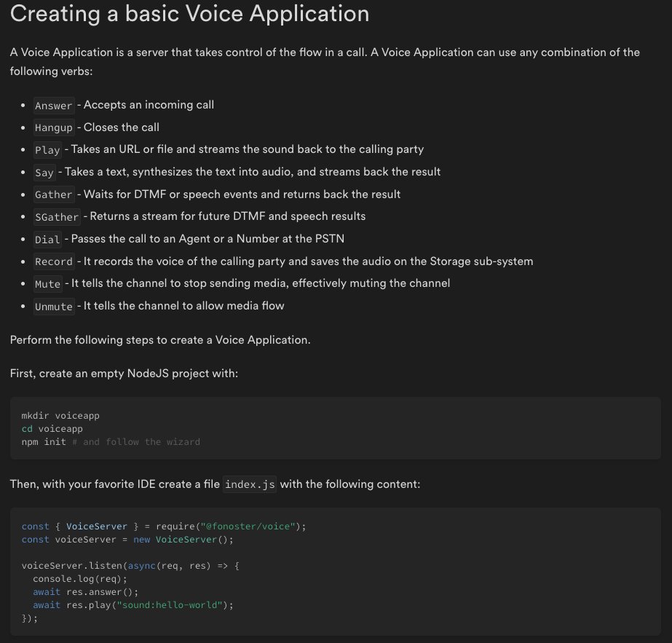Click the comment "# and follow the wizard"
The width and height of the screenshot is (672, 643).
[136, 442]
